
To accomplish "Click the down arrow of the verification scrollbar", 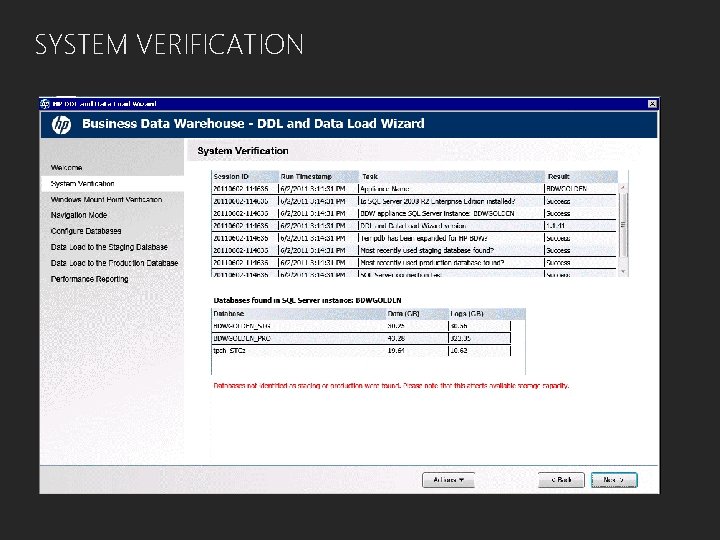I will (623, 272).
